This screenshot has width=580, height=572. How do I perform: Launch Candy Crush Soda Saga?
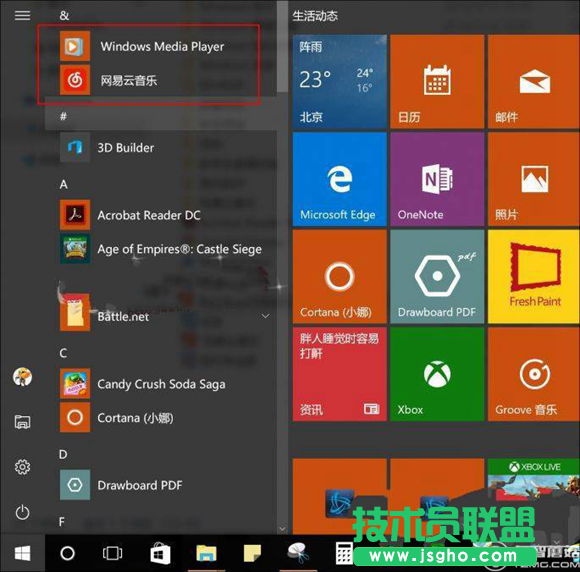tap(161, 384)
